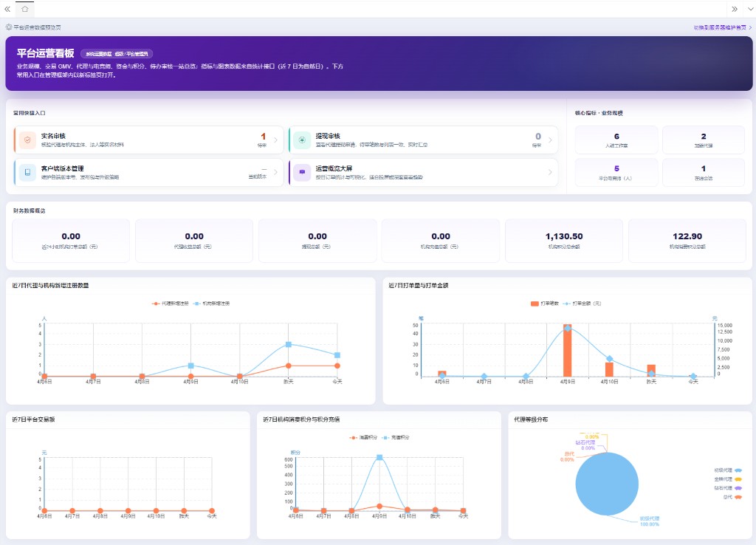Toggle 初级代理 pie legend swatch
This screenshot has height=545, width=756.
738,470
